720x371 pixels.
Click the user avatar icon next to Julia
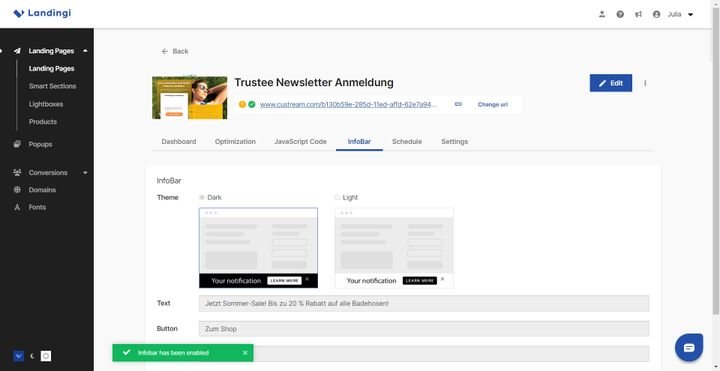657,14
